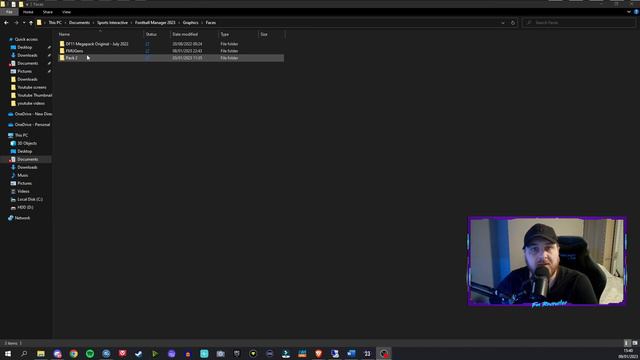Open the address bar history dropdown
Screen dimensions: 640x360
pos(503,23)
